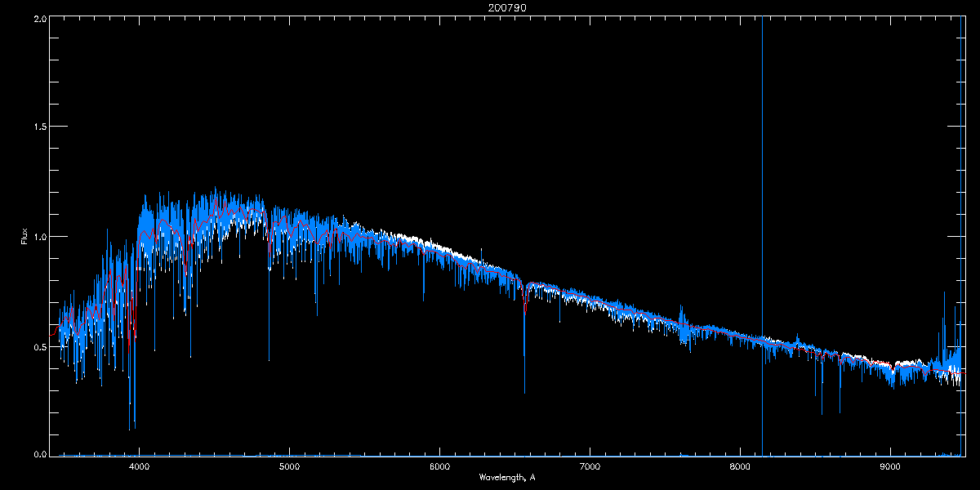Click the y-axis tick label "1.0"

pyautogui.click(x=39, y=236)
